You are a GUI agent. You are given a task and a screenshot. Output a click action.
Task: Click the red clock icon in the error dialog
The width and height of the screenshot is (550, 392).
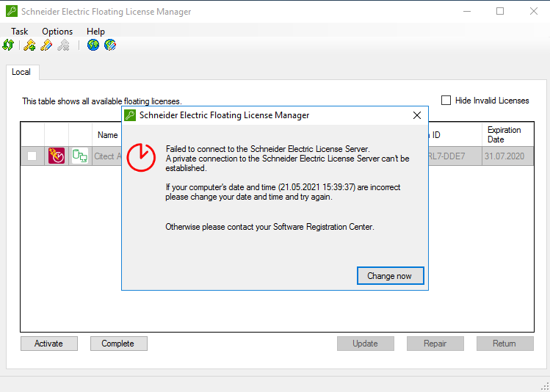141,157
